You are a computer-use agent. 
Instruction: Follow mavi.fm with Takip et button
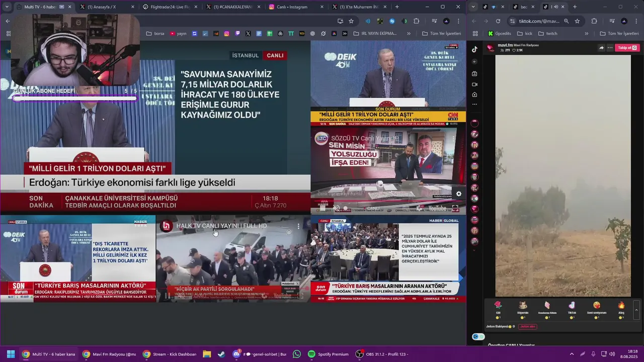coord(627,48)
